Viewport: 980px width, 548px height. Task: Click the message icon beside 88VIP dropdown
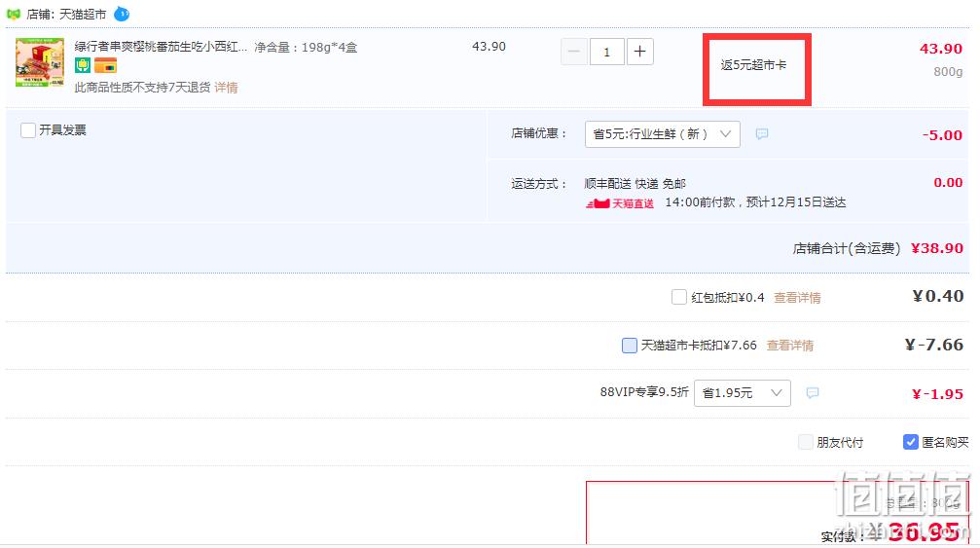813,392
